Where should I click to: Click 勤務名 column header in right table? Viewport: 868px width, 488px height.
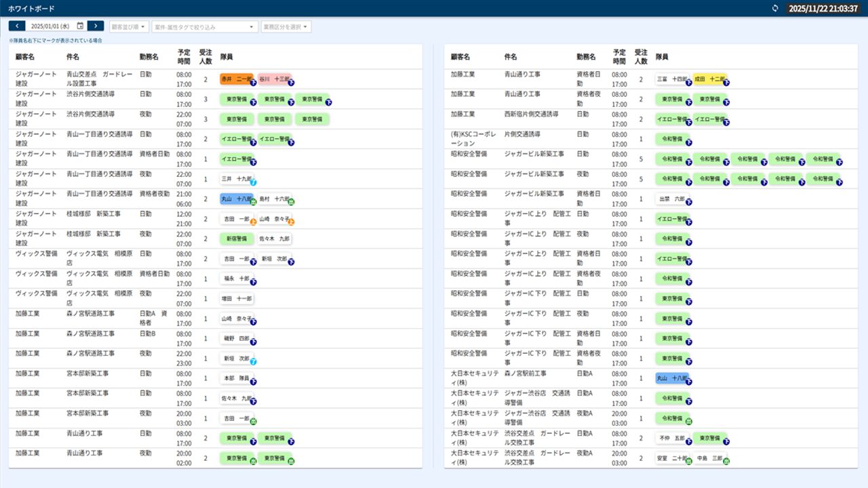[586, 57]
